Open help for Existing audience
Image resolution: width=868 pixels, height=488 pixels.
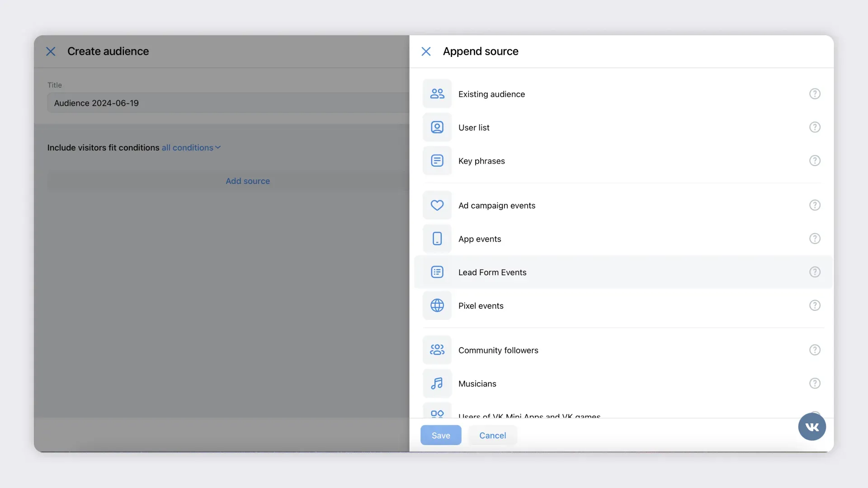point(814,94)
